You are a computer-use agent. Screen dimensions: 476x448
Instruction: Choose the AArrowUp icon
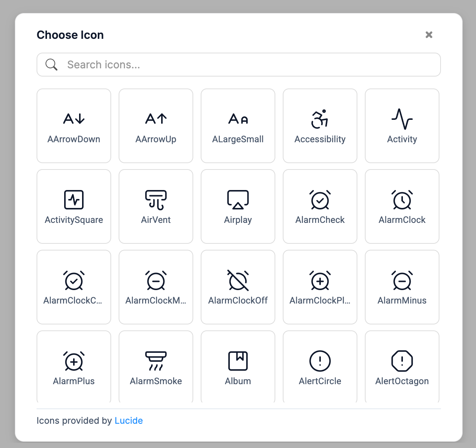tap(156, 126)
